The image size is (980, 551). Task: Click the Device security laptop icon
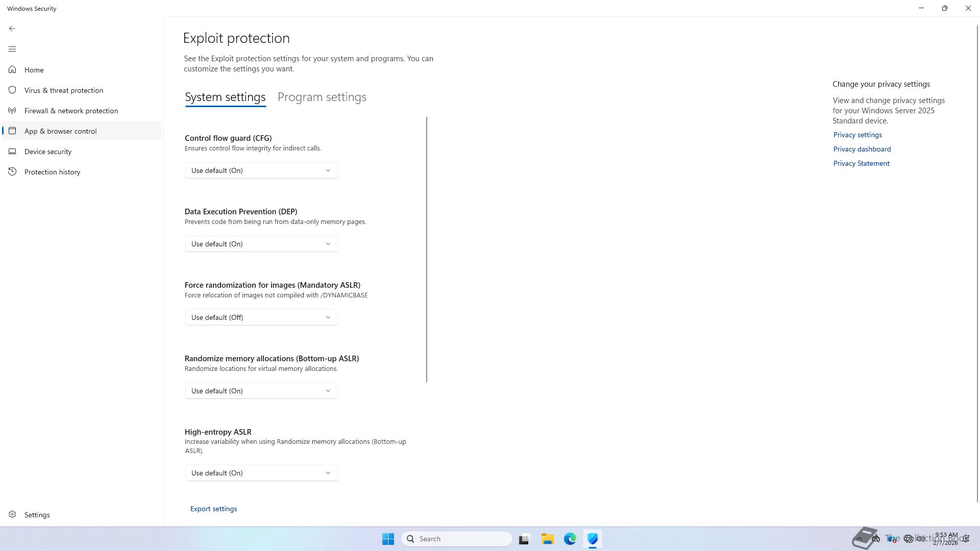coord(12,151)
